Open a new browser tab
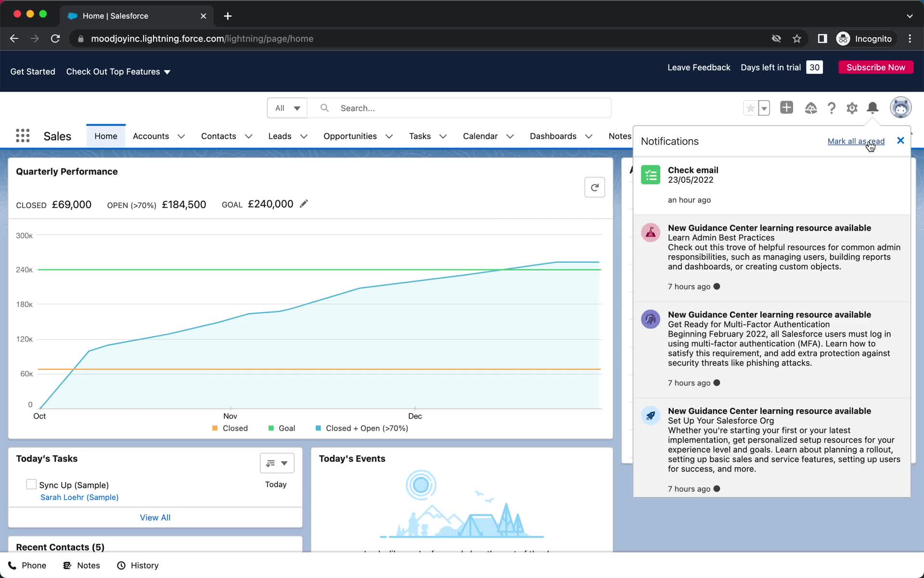 click(x=228, y=16)
